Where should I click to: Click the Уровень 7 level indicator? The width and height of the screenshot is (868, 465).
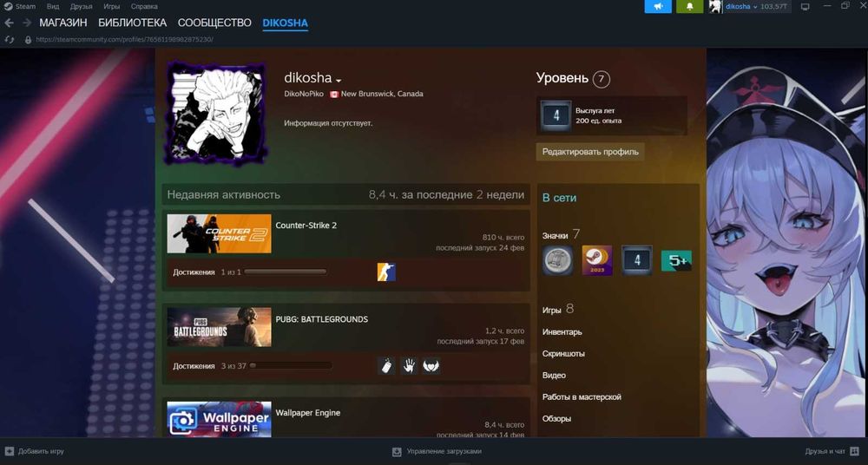tap(573, 79)
